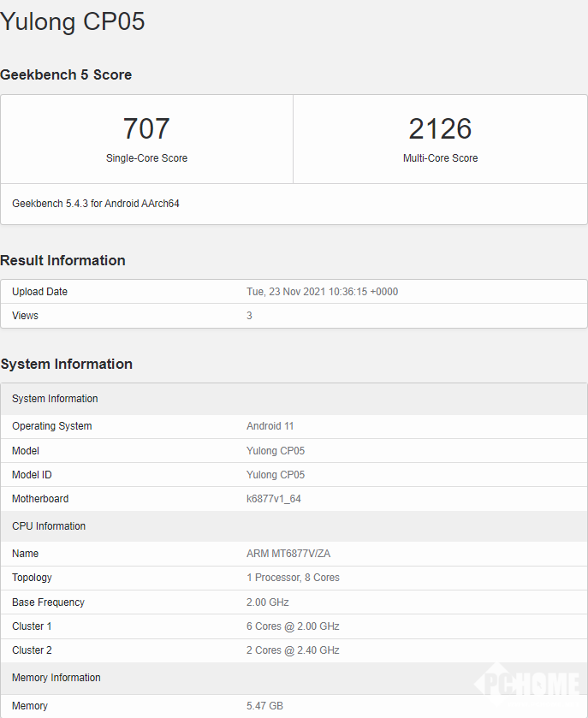Select base frequency value 2.00 GHz
Image resolution: width=588 pixels, height=718 pixels.
[267, 602]
